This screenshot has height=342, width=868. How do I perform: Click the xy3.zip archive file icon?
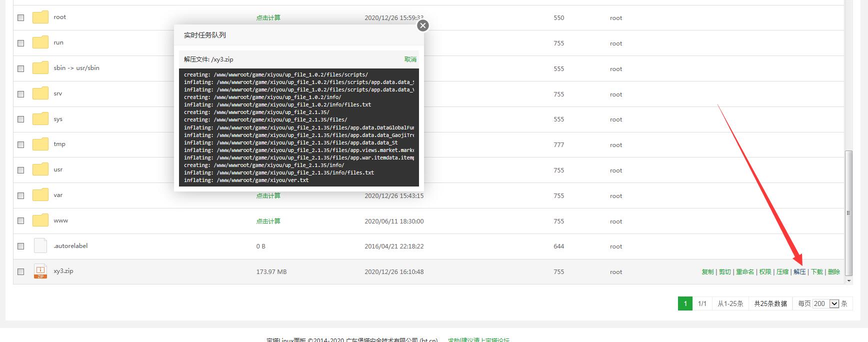point(40,271)
